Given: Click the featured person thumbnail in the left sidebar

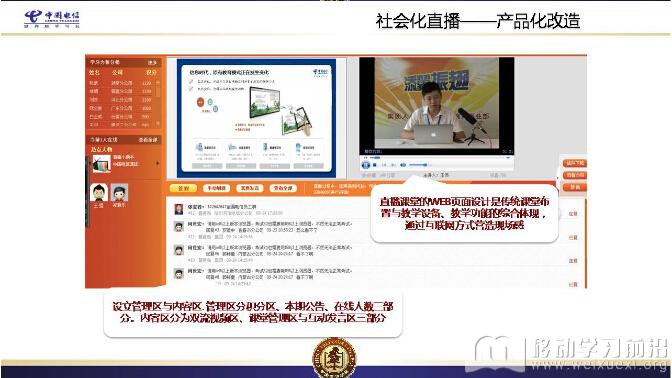Looking at the screenshot, I should click(102, 164).
